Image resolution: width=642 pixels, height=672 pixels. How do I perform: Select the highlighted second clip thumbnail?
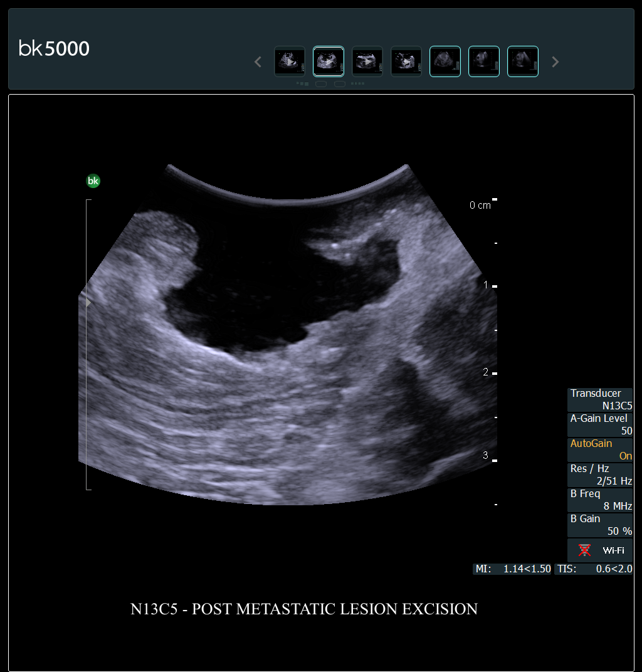click(329, 61)
